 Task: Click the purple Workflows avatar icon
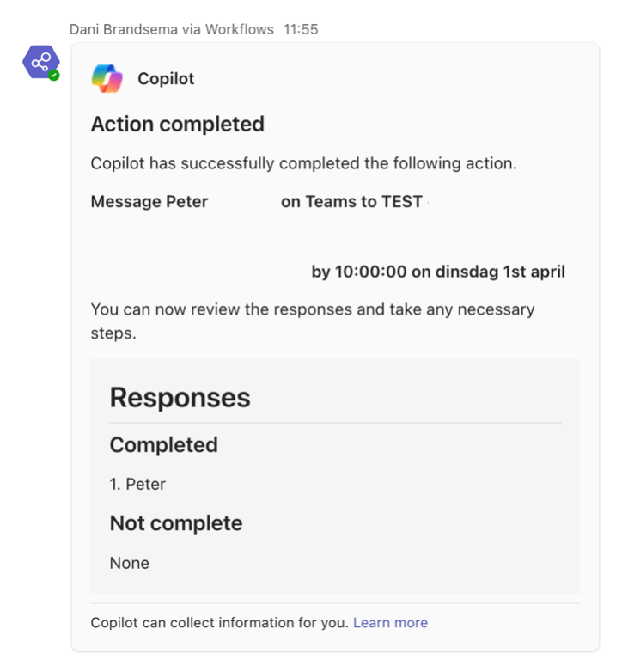pos(40,63)
